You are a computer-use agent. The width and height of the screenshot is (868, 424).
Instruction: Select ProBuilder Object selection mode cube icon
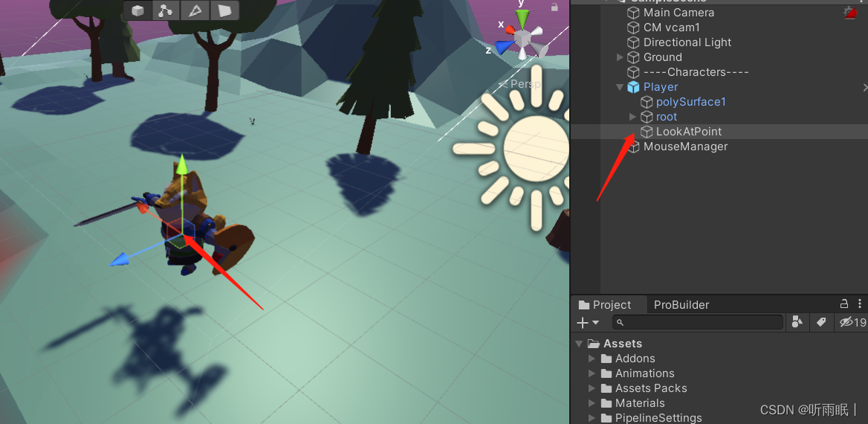click(x=137, y=10)
